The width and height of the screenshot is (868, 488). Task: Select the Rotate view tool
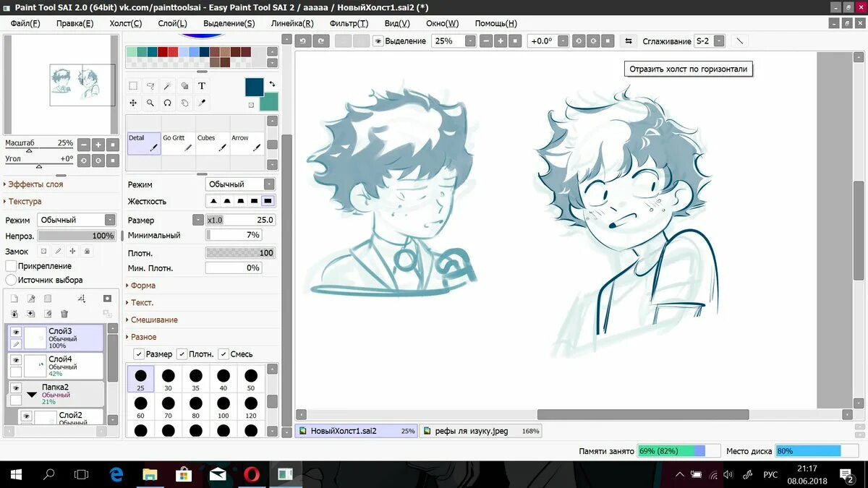pyautogui.click(x=167, y=103)
